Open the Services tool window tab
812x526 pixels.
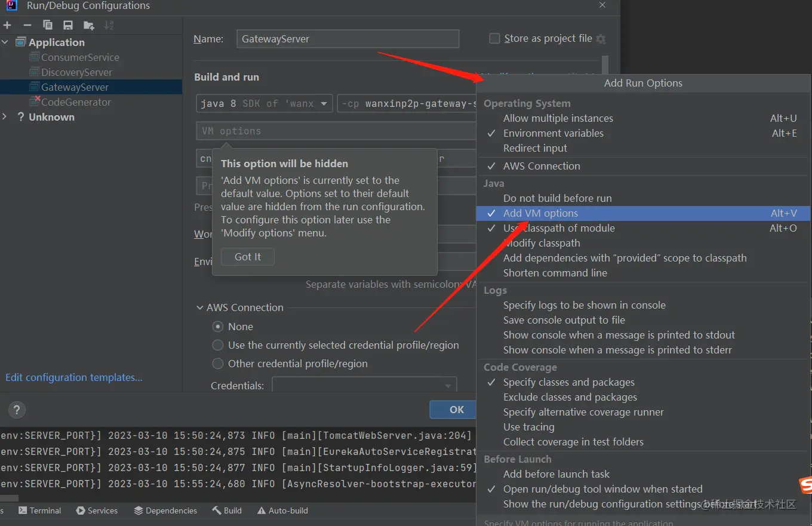97,510
